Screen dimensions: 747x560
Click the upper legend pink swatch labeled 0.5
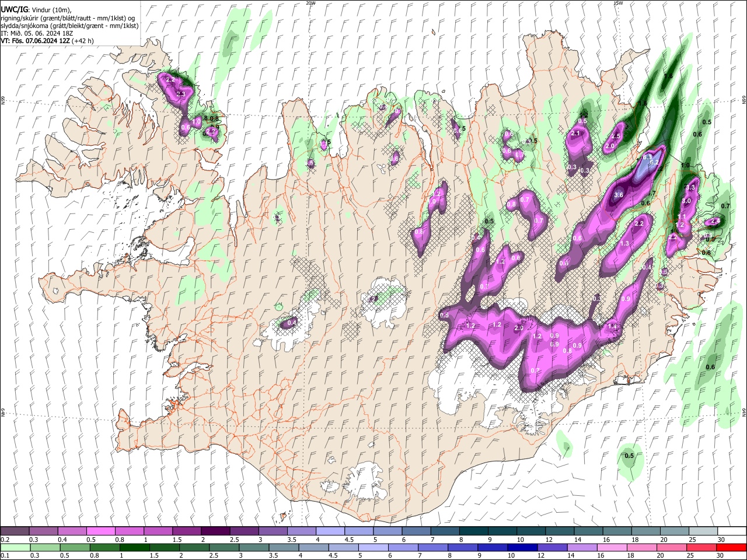(x=100, y=531)
